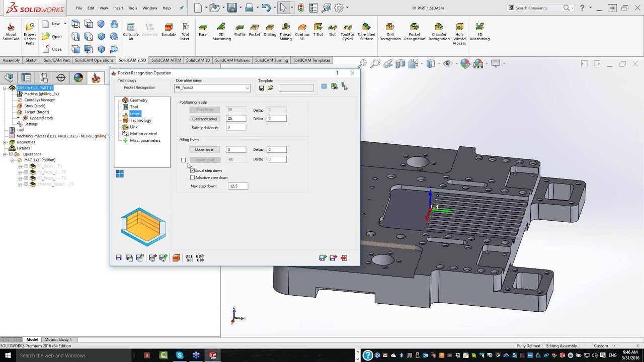Collapse the MAC 1 (1-Position) node

[12, 160]
